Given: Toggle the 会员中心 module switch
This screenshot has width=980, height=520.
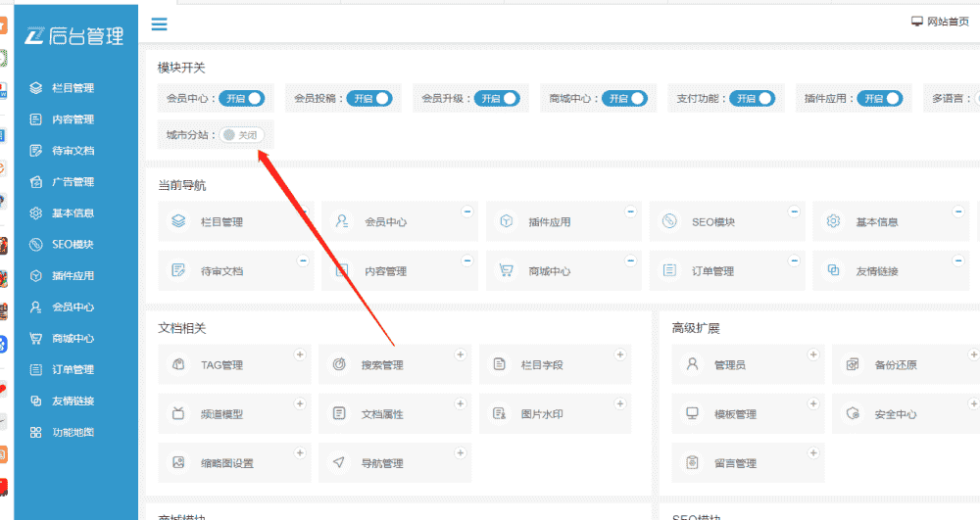Looking at the screenshot, I should click(x=241, y=99).
